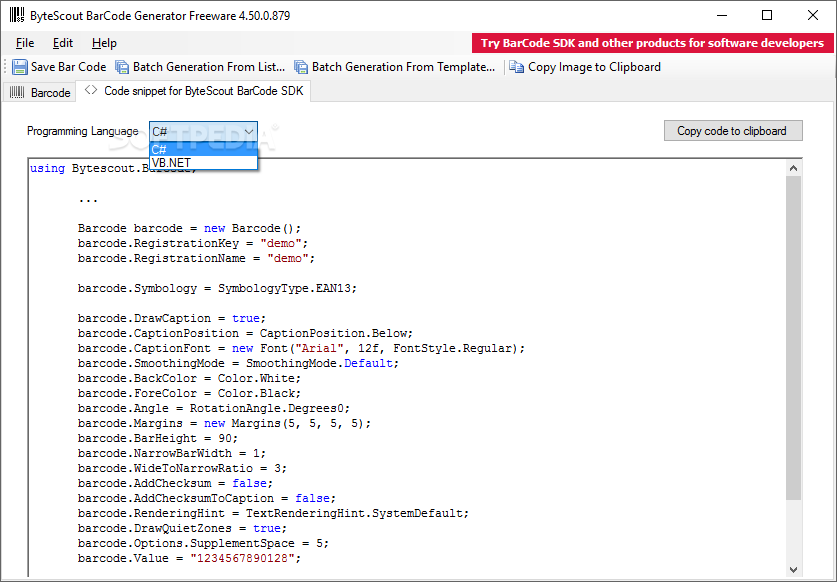The height and width of the screenshot is (582, 837).
Task: Click the line "barcode.CaptionPosition = CaptionPosition.Below;"
Action: (x=245, y=333)
